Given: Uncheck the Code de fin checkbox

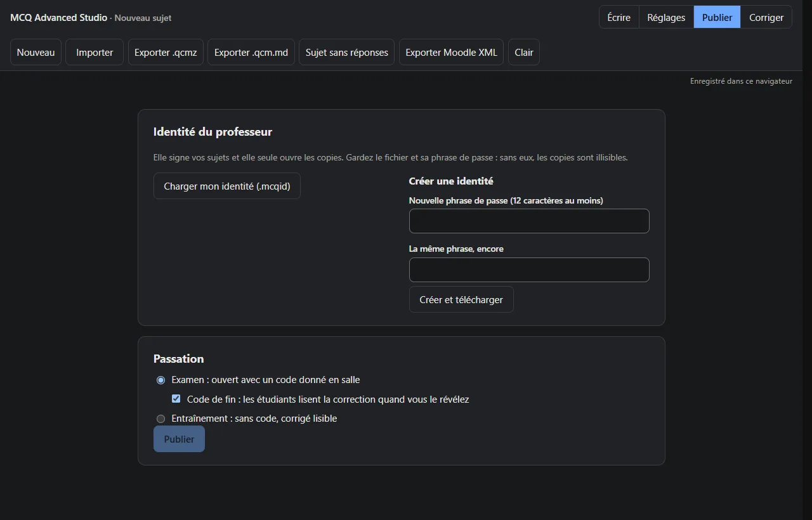Looking at the screenshot, I should coord(176,399).
